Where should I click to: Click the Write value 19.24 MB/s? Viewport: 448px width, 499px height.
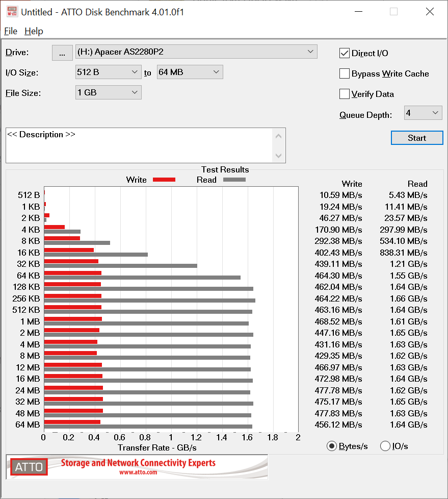(x=341, y=207)
